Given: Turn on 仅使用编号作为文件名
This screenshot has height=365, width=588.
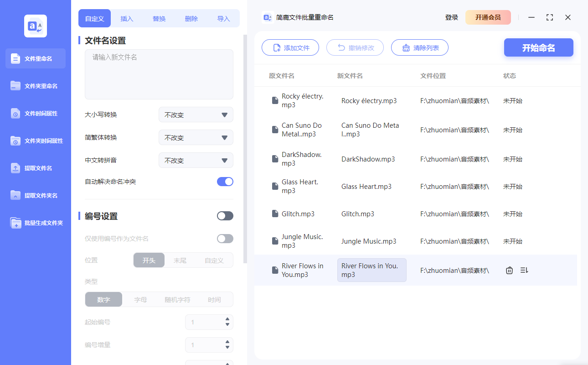Looking at the screenshot, I should click(x=225, y=238).
